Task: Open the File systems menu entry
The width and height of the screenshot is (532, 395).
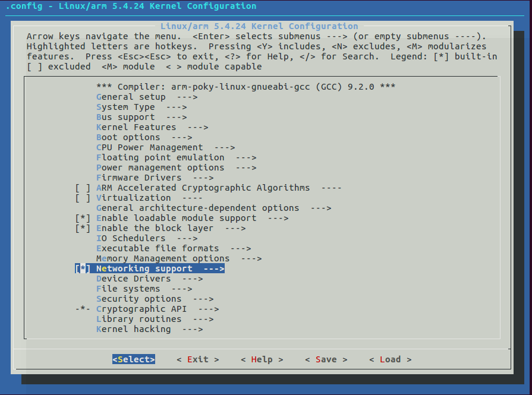Action: [128, 289]
